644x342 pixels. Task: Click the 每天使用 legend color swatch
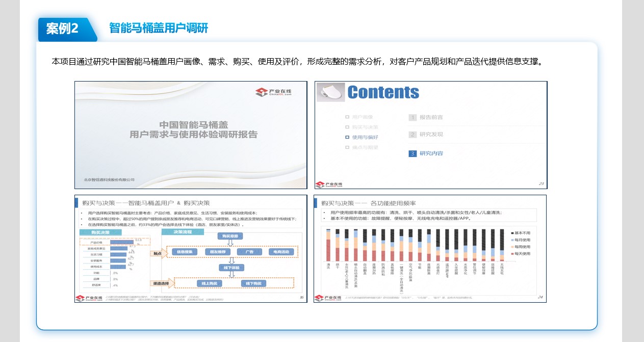pyautogui.click(x=511, y=253)
